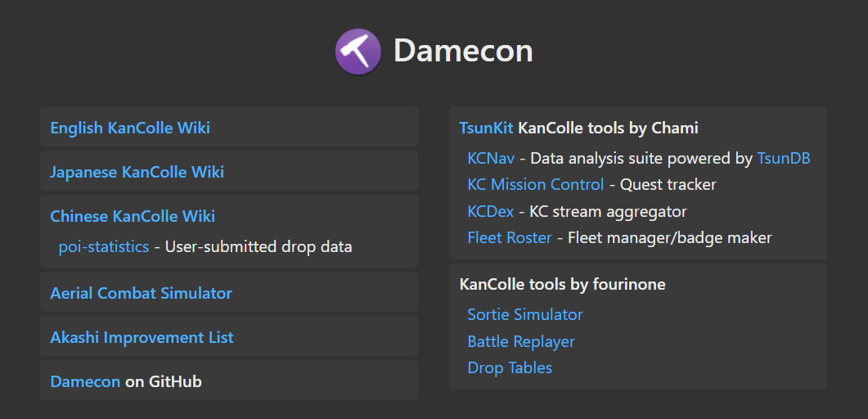Launch the Aerial Combat Simulator link
Screen dimensions: 868x419
pyautogui.click(x=141, y=293)
